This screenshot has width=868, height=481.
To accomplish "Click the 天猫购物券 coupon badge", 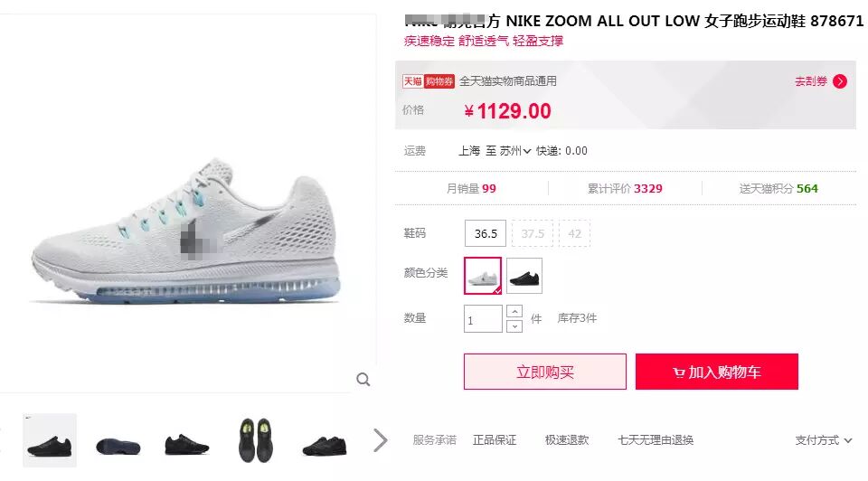I will (x=428, y=81).
